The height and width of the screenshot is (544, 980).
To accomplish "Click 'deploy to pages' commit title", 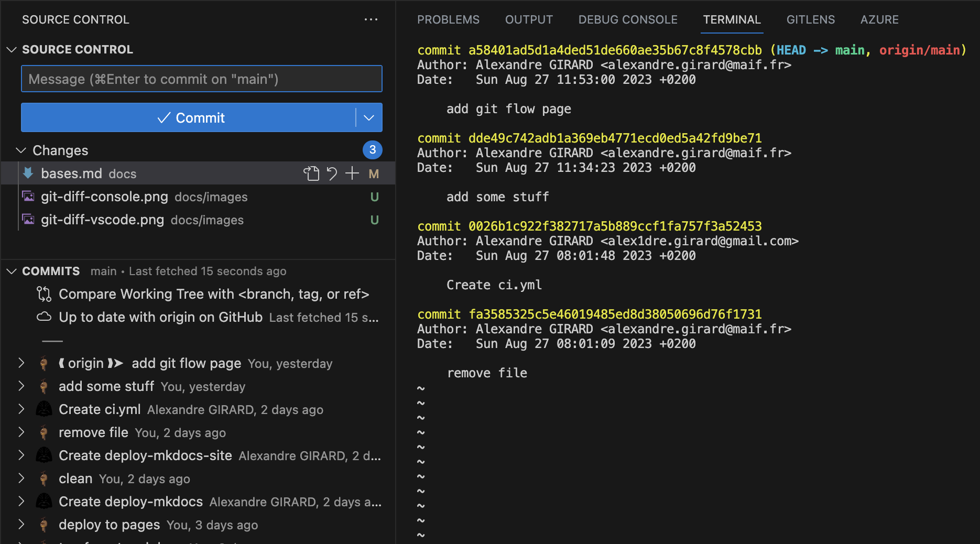I will (109, 525).
